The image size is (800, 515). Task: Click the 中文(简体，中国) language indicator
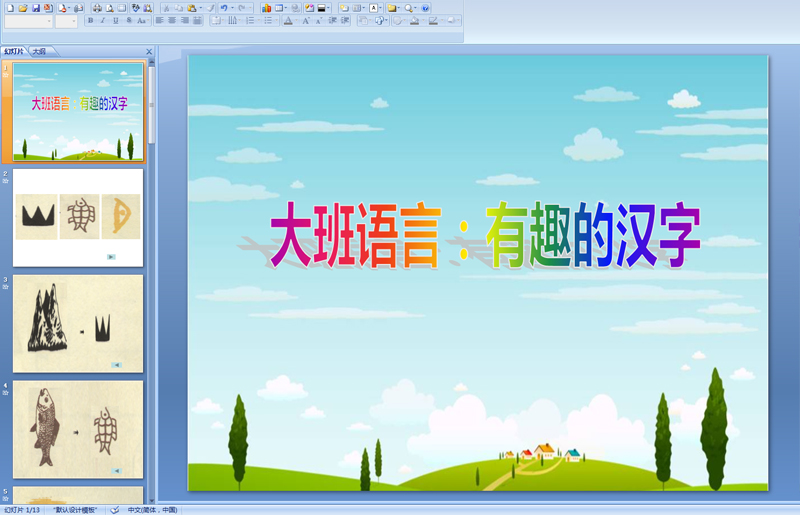[152, 510]
